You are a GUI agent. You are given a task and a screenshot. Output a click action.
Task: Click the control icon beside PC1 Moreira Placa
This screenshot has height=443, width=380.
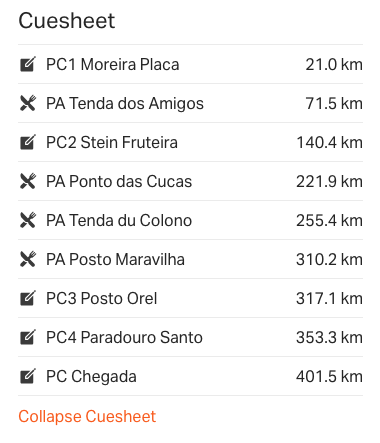tap(28, 64)
